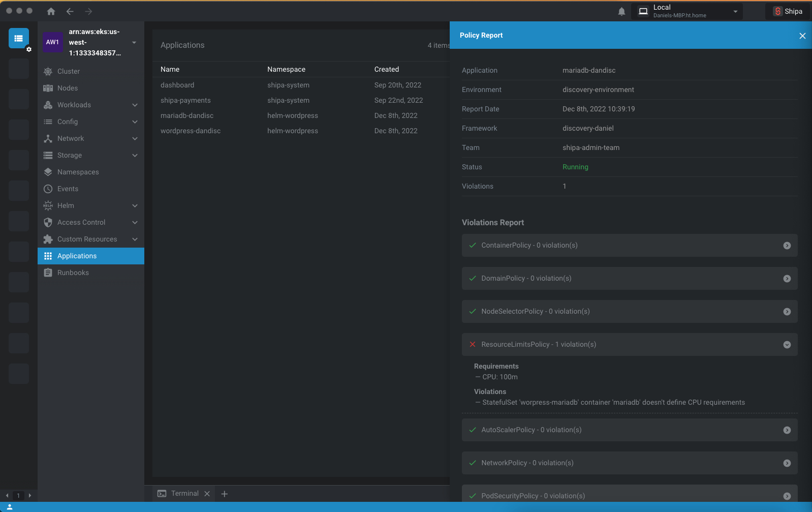Click the navigate back arrow

[70, 11]
